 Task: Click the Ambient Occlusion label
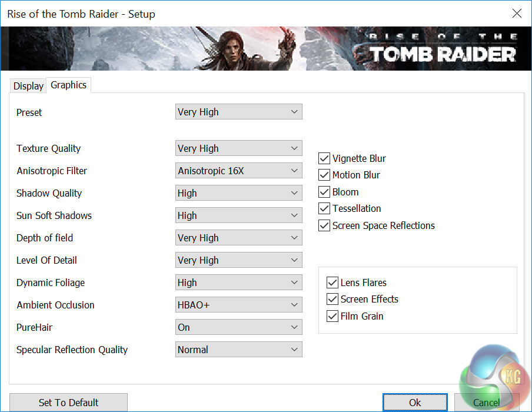[56, 305]
